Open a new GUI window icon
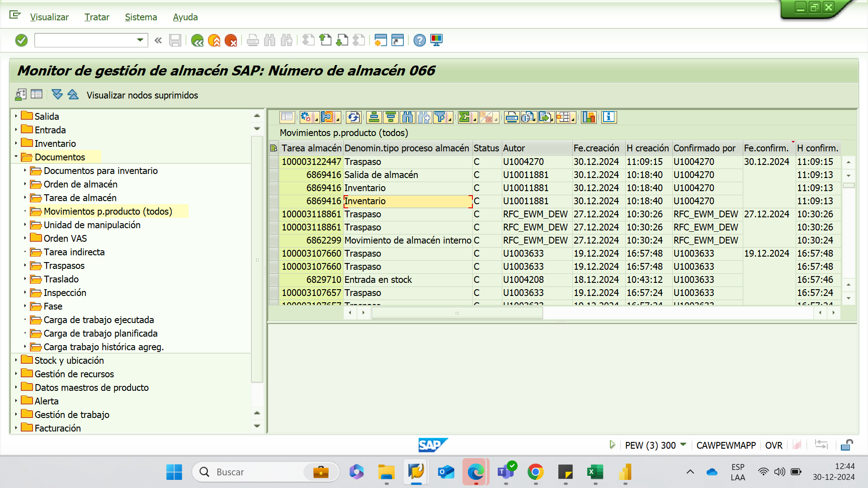The width and height of the screenshot is (868, 488). click(381, 41)
